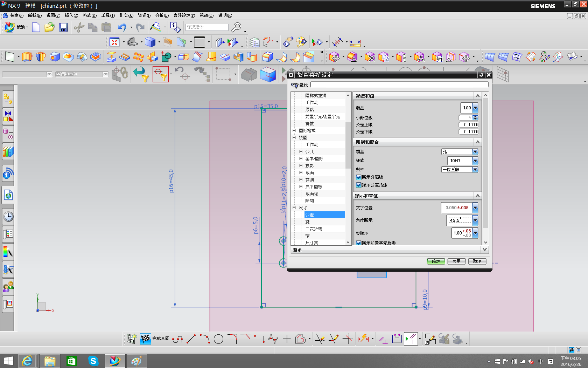Click the measure distance ruler icon
This screenshot has height=368, width=588.
(355, 43)
